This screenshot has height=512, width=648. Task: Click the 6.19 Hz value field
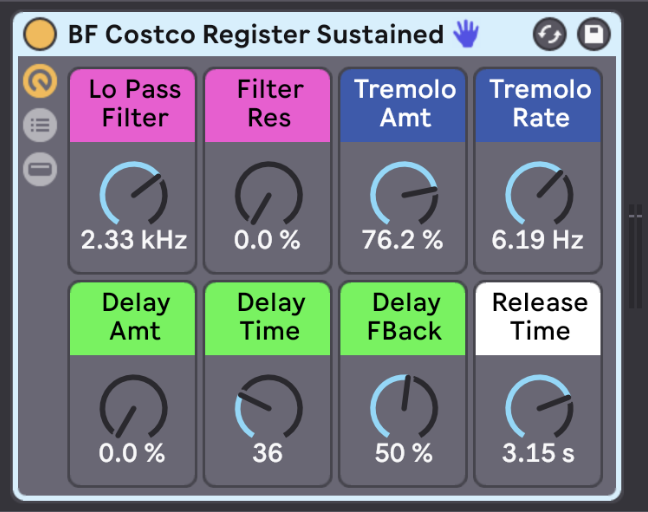[x=538, y=240]
